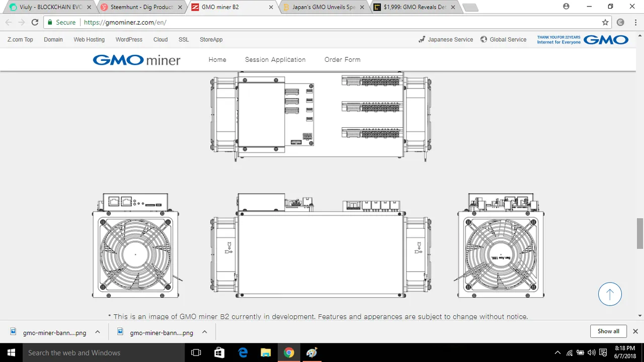Click the top-view miner drawing
This screenshot has width=644, height=362.
[321, 116]
